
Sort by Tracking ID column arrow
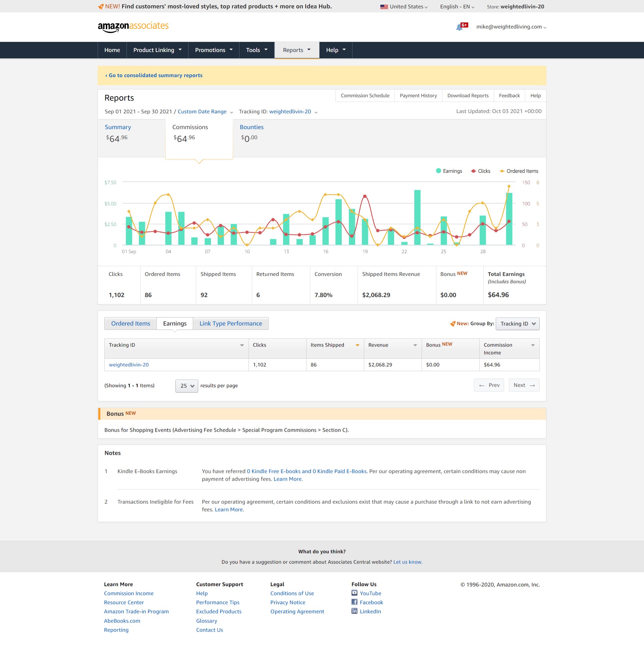click(x=242, y=345)
